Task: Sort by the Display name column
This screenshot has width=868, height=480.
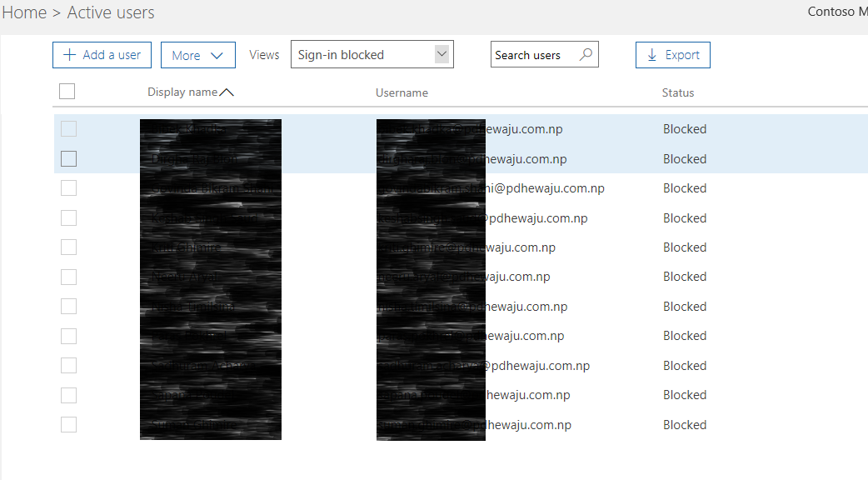Action: tap(182, 92)
